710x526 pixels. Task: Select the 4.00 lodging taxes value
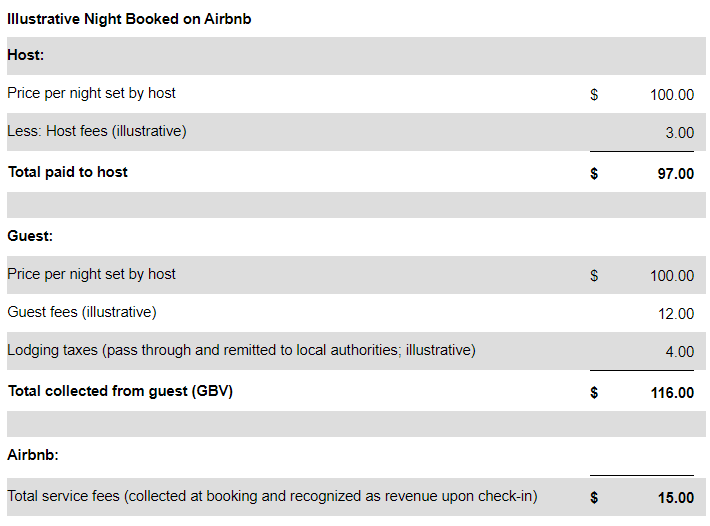pos(679,352)
